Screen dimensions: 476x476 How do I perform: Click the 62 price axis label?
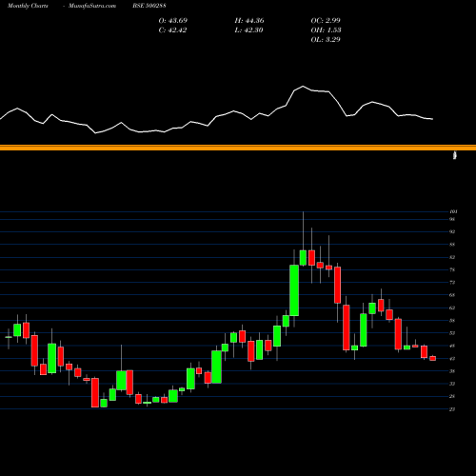[x=452, y=307]
